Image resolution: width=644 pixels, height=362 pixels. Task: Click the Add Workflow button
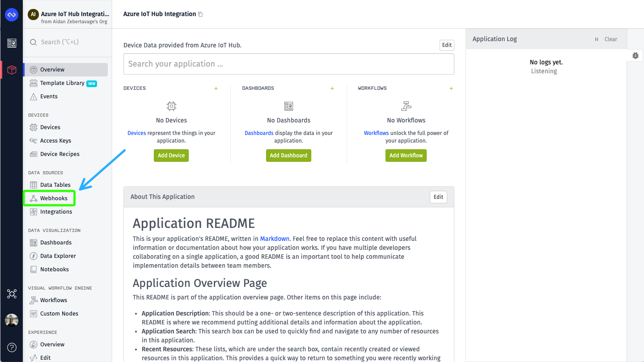[x=406, y=156]
